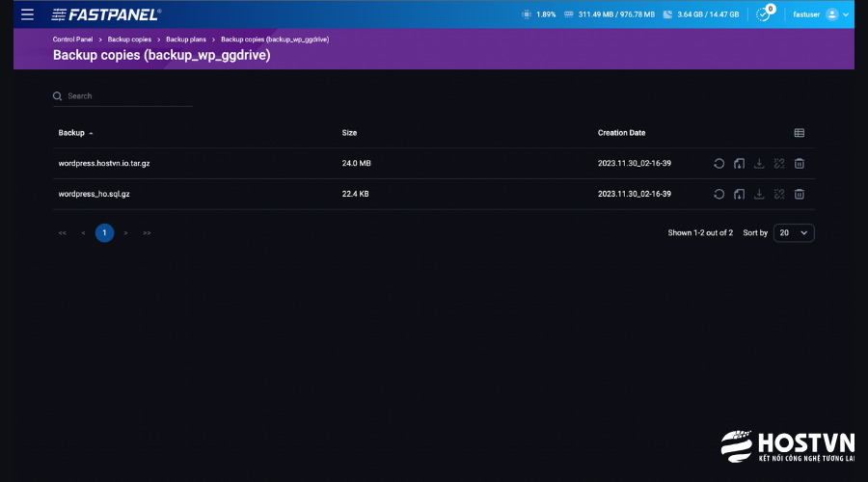Click the search magnifier icon
The height and width of the screenshot is (482, 868).
click(57, 96)
